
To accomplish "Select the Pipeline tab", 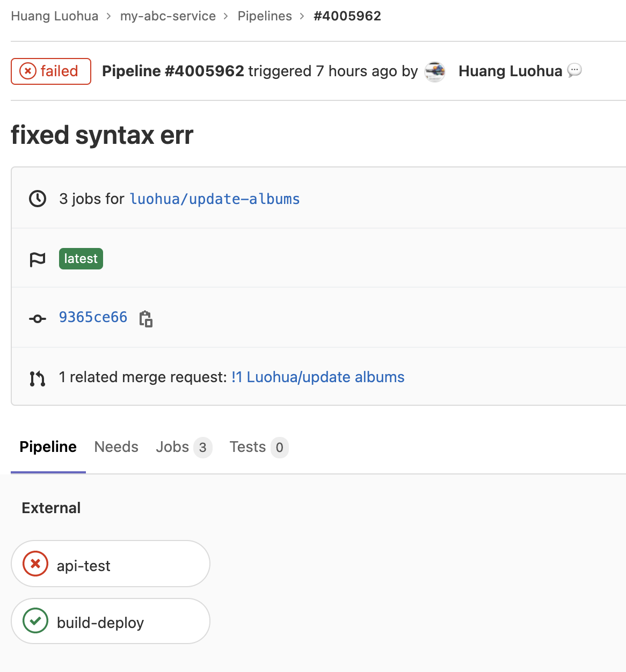I will [48, 447].
